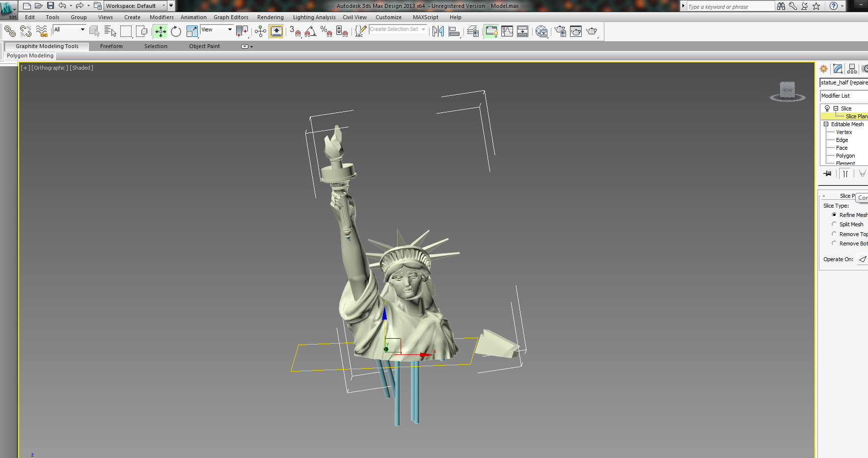Activate the Select and Rotate tool
Screen dimensions: 868x458
[176, 31]
